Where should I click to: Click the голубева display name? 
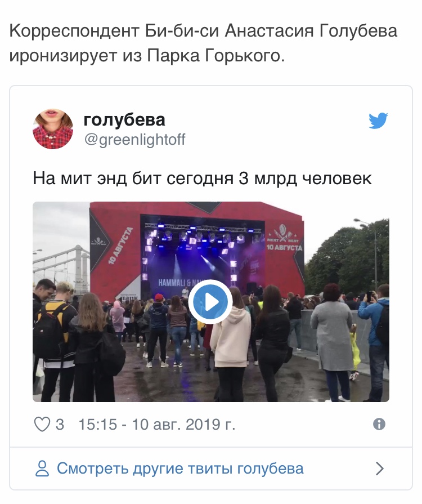[x=124, y=119]
